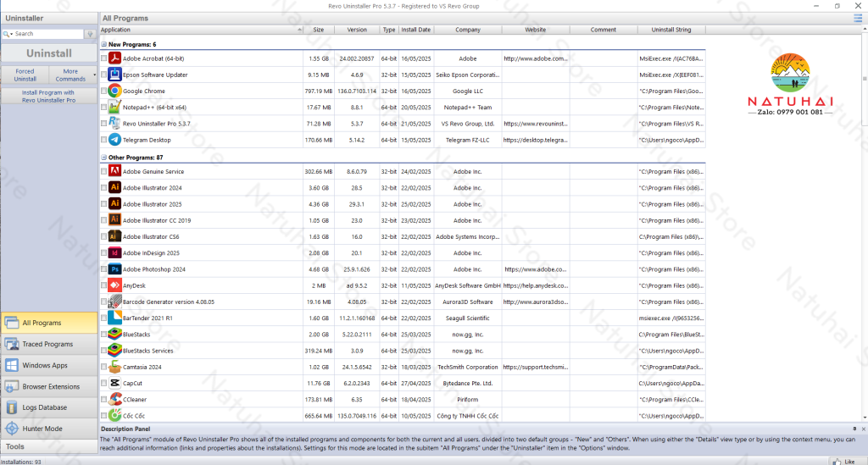Click the scroll down arrow of the list
Screen dimensions: 868x465
[x=865, y=418]
